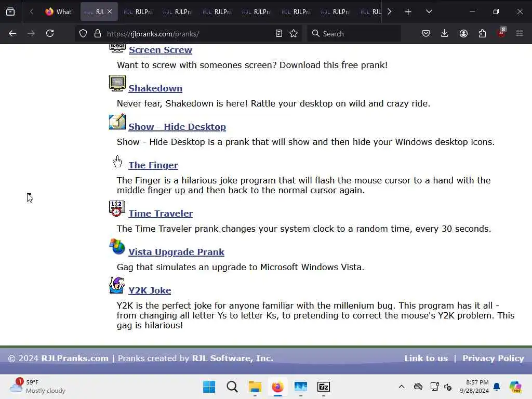This screenshot has height=399, width=532.
Task: Go back using the Back arrow button
Action: [x=12, y=33]
